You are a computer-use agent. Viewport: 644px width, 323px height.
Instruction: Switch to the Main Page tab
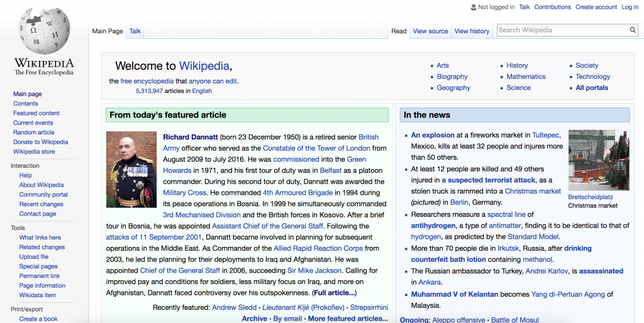(107, 31)
